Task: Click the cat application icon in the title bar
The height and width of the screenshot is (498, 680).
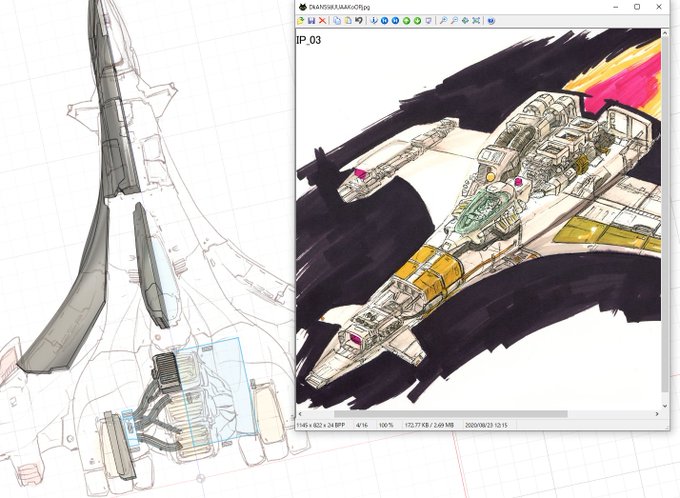Action: pos(302,7)
